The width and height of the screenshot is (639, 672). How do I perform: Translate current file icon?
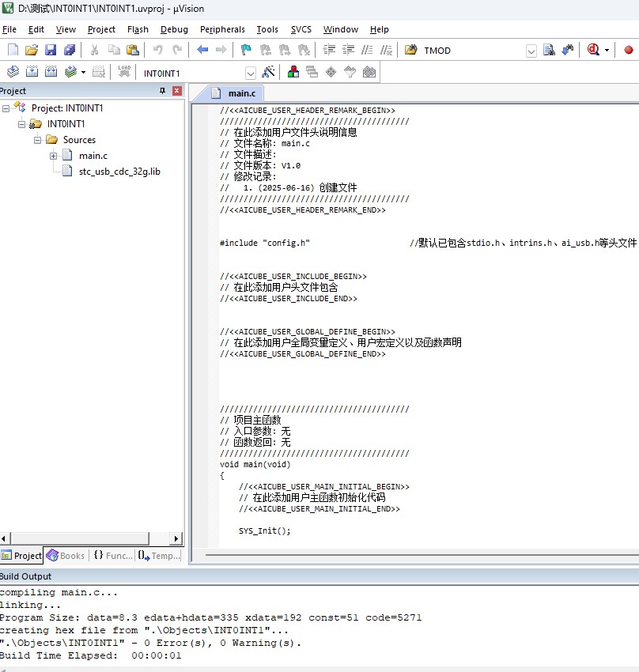click(13, 72)
